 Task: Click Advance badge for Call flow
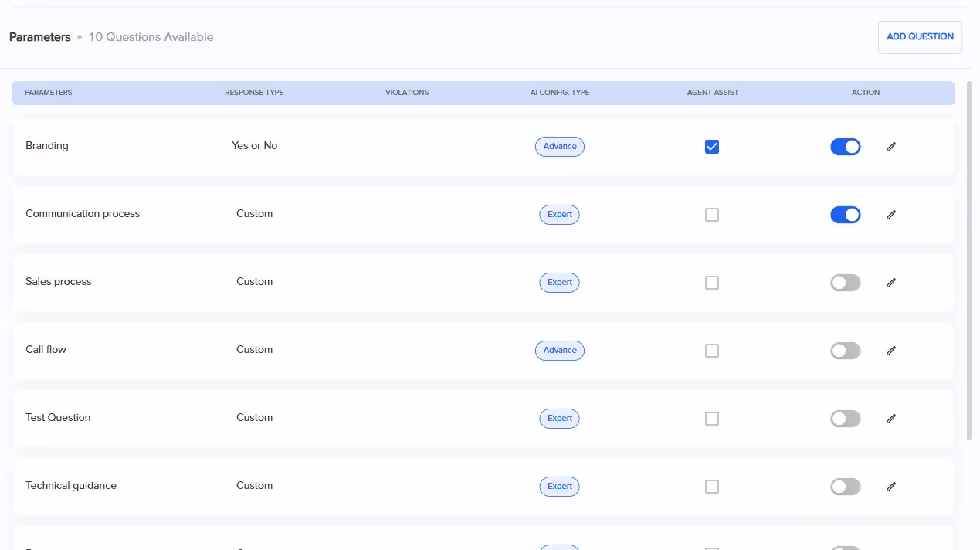560,351
